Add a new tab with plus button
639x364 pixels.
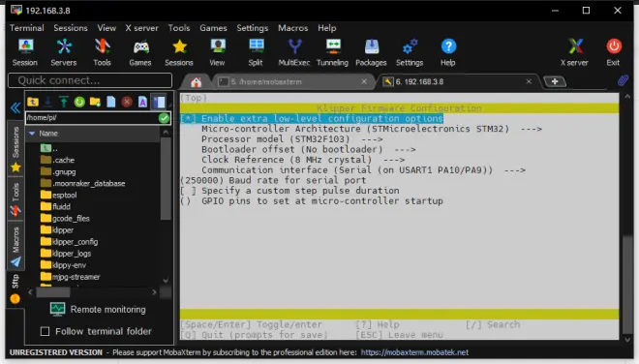(x=555, y=81)
